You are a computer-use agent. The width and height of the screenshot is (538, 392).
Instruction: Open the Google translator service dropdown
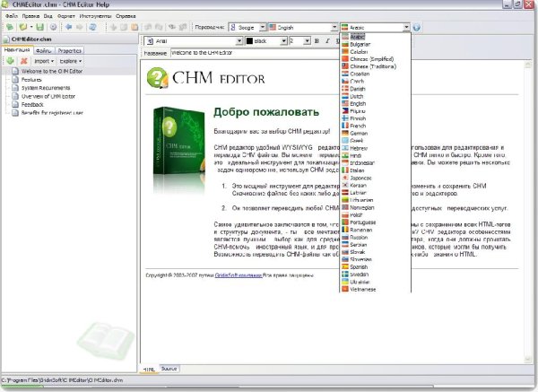262,27
